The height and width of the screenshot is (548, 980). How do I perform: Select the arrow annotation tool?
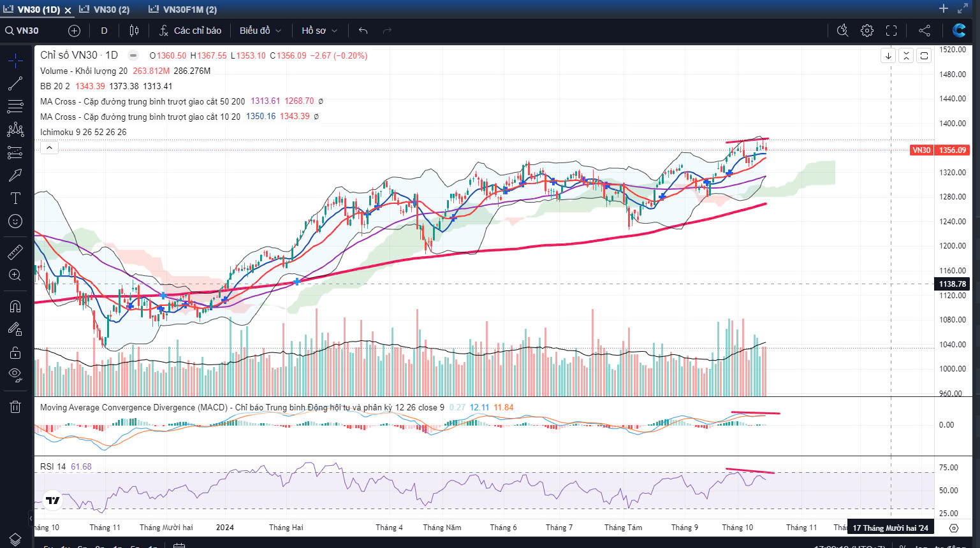click(15, 175)
